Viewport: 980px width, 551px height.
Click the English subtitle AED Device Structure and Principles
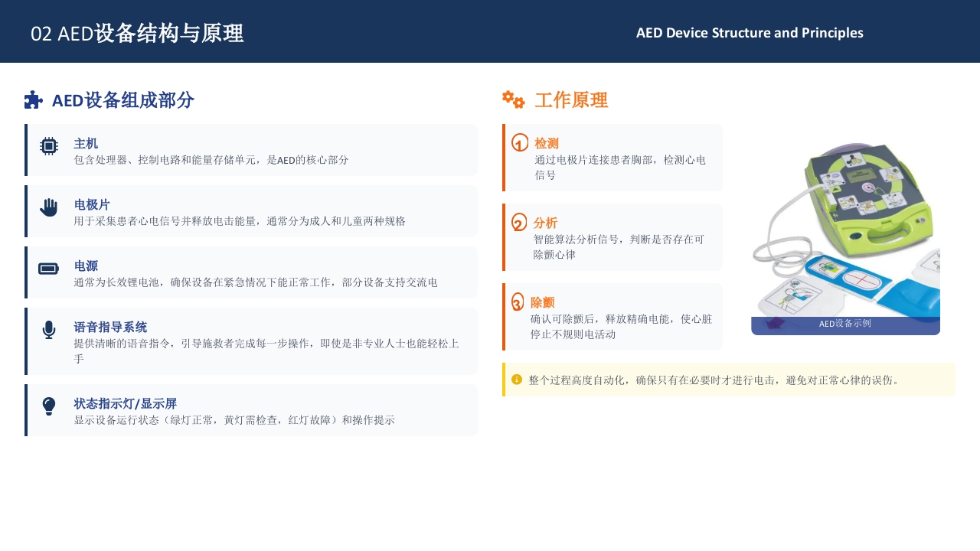750,33
